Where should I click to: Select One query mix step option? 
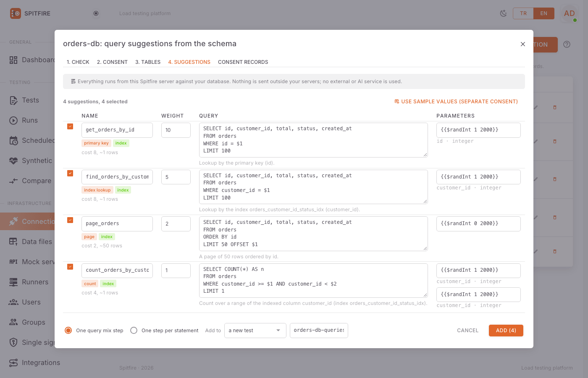tap(68, 331)
